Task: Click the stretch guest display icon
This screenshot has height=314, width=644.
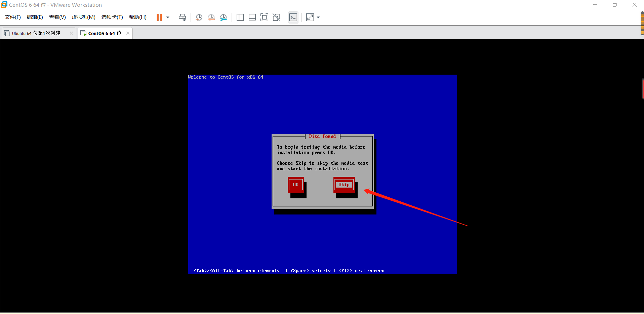Action: tap(310, 17)
